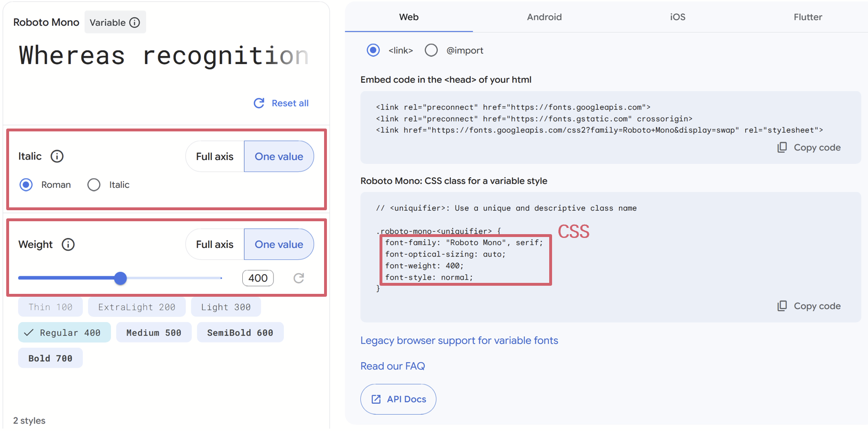Open the iOS tab
The width and height of the screenshot is (868, 431).
click(677, 17)
